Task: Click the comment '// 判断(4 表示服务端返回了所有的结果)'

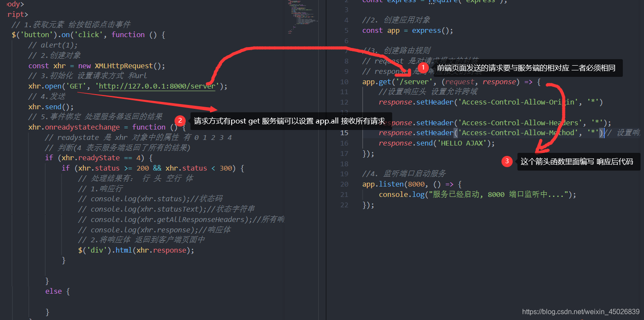Action: point(118,148)
